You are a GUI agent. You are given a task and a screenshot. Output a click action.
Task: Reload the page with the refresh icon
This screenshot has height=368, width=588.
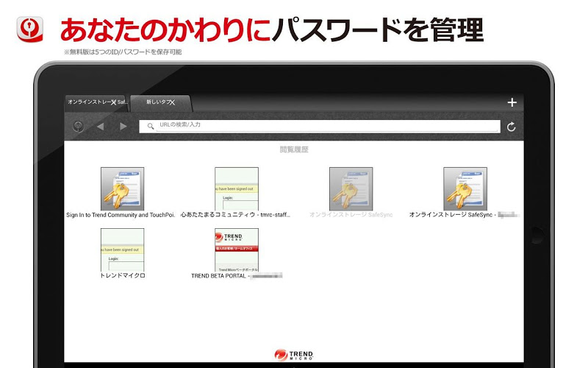(511, 127)
